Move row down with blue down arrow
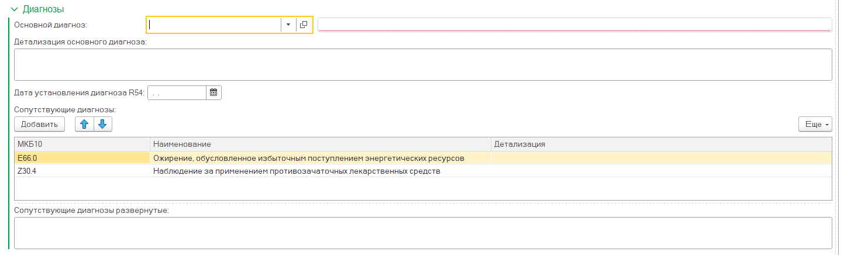This screenshot has height=255, width=868. pyautogui.click(x=102, y=124)
